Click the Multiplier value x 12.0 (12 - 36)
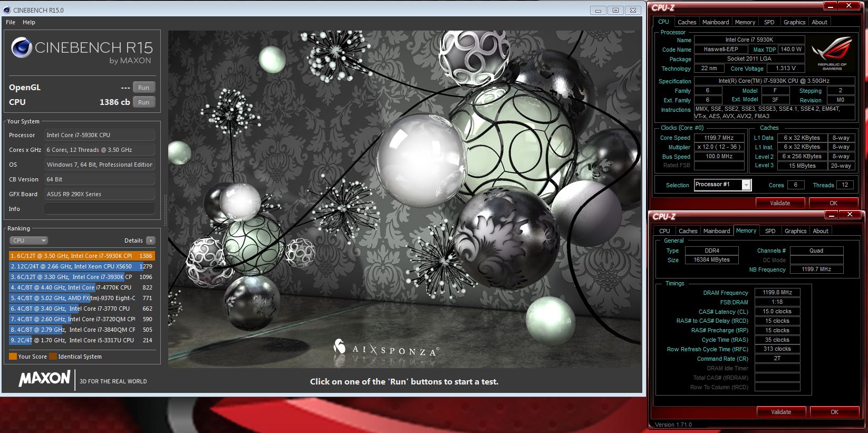Viewport: 868px width, 433px height. 719,147
